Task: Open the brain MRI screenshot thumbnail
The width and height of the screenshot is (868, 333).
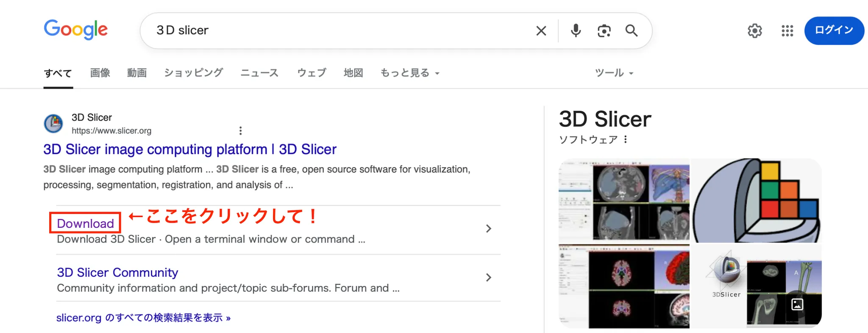Action: tap(624, 286)
